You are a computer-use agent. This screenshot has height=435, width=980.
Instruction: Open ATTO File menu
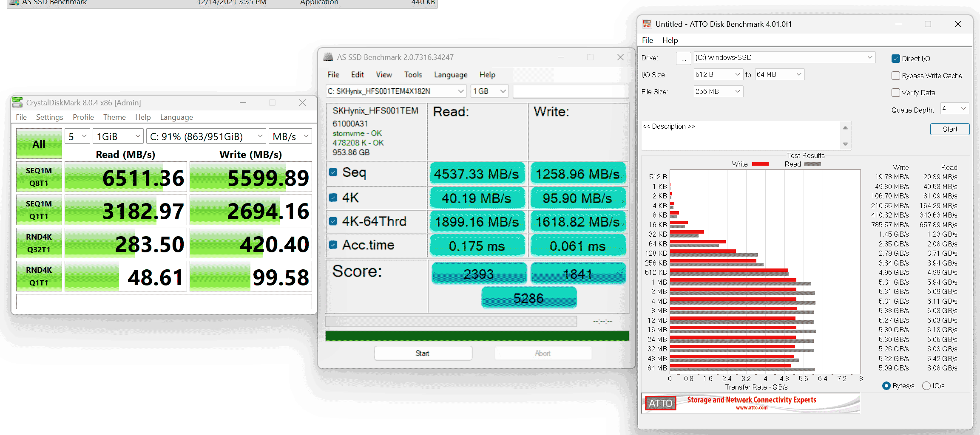(x=648, y=40)
